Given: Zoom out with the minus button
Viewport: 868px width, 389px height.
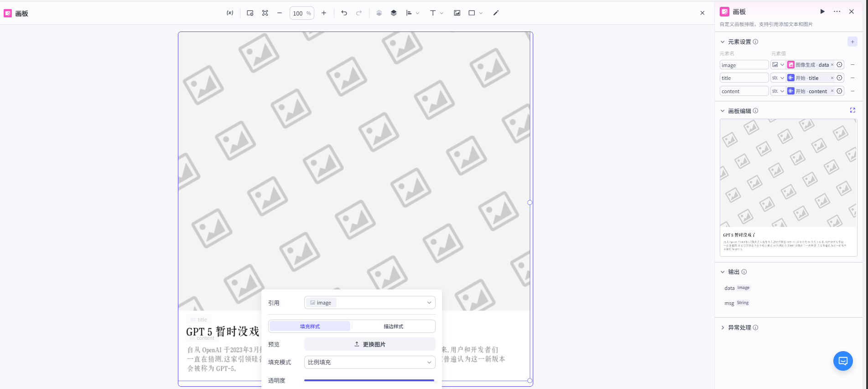Looking at the screenshot, I should 280,13.
